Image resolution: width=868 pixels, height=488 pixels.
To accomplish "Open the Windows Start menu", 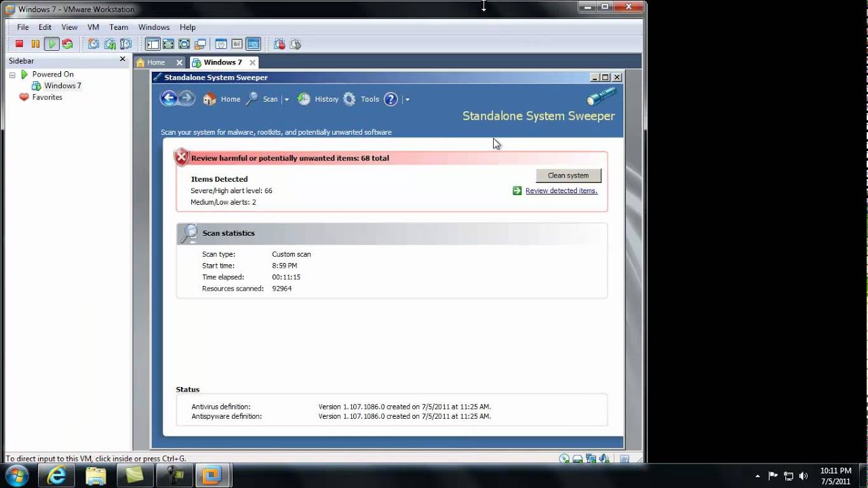I will (x=17, y=476).
